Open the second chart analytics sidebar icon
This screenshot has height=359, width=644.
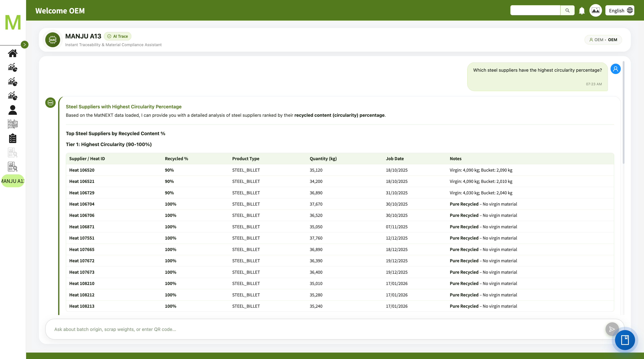click(13, 82)
